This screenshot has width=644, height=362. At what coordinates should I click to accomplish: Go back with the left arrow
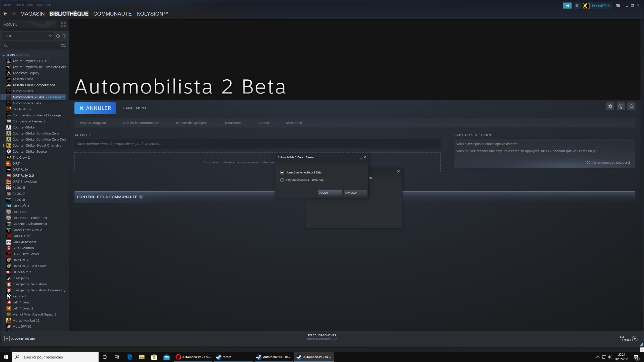tap(5, 14)
